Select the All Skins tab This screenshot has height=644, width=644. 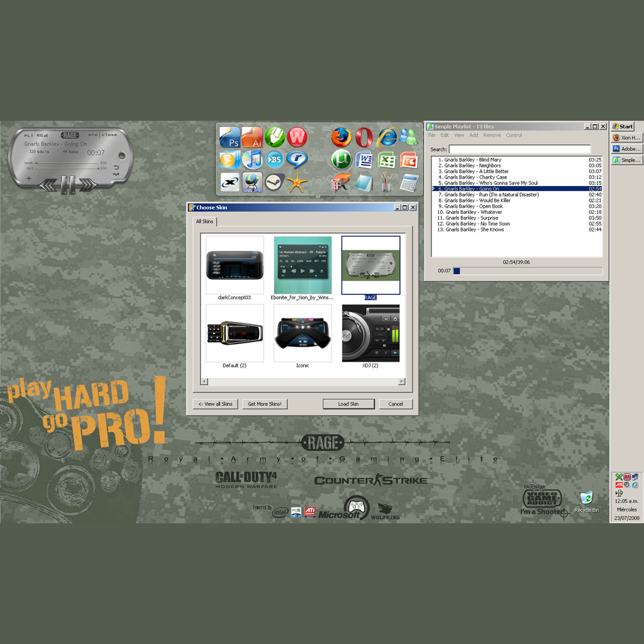(x=204, y=221)
